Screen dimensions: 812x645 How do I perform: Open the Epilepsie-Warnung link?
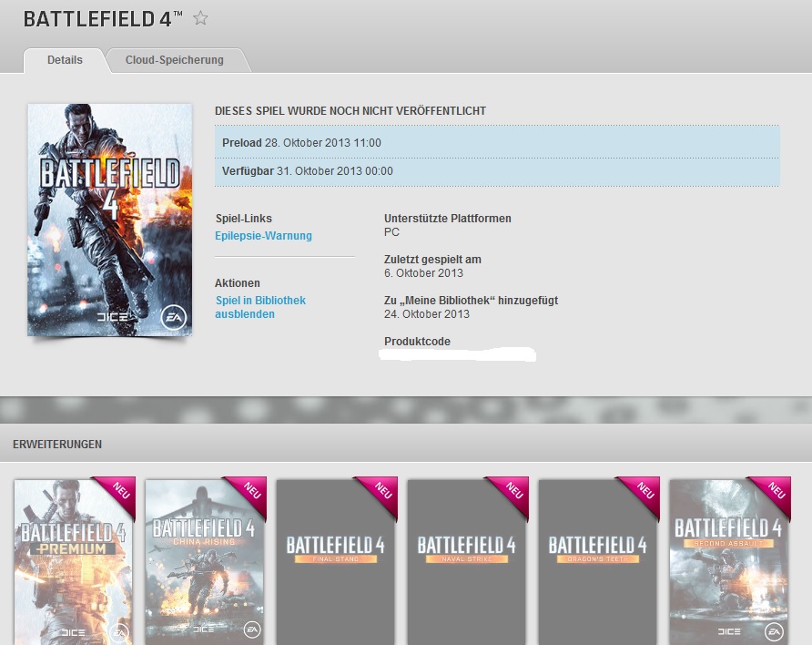(x=264, y=236)
